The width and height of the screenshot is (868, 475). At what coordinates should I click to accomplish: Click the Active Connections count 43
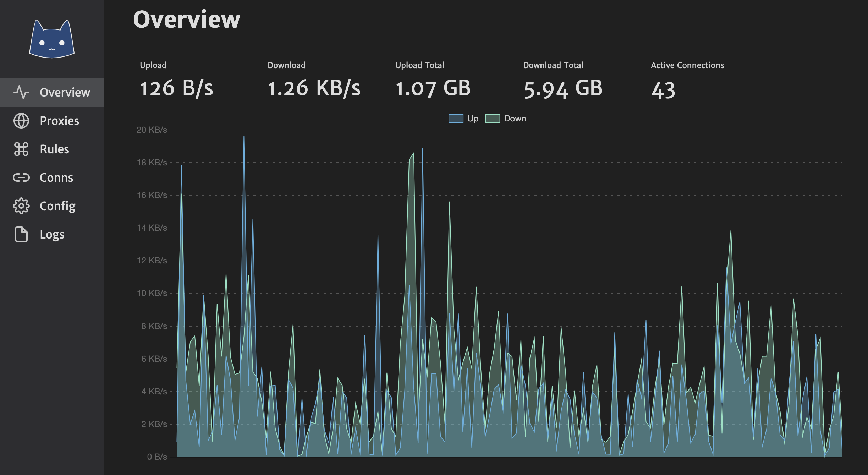coord(663,90)
